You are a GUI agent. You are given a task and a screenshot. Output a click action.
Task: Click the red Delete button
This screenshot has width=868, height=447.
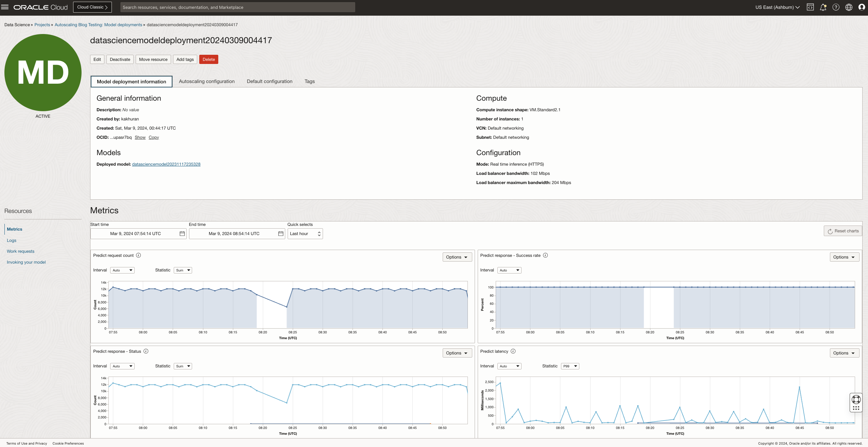point(209,60)
